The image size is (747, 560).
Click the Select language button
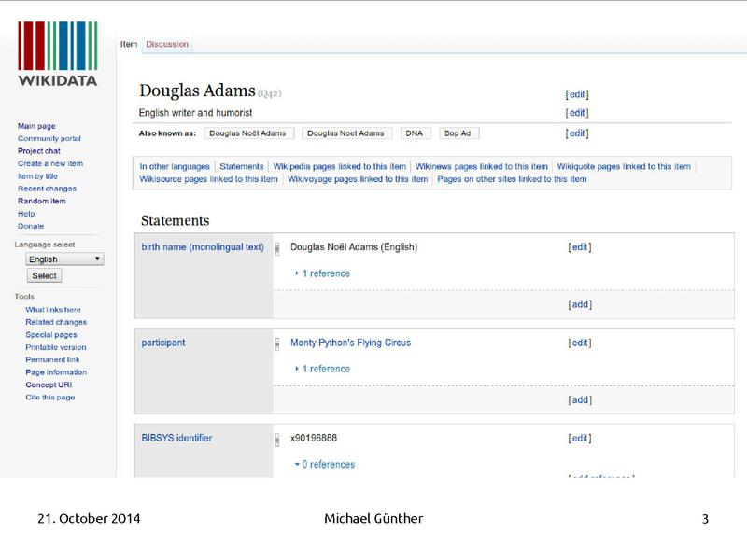[44, 275]
